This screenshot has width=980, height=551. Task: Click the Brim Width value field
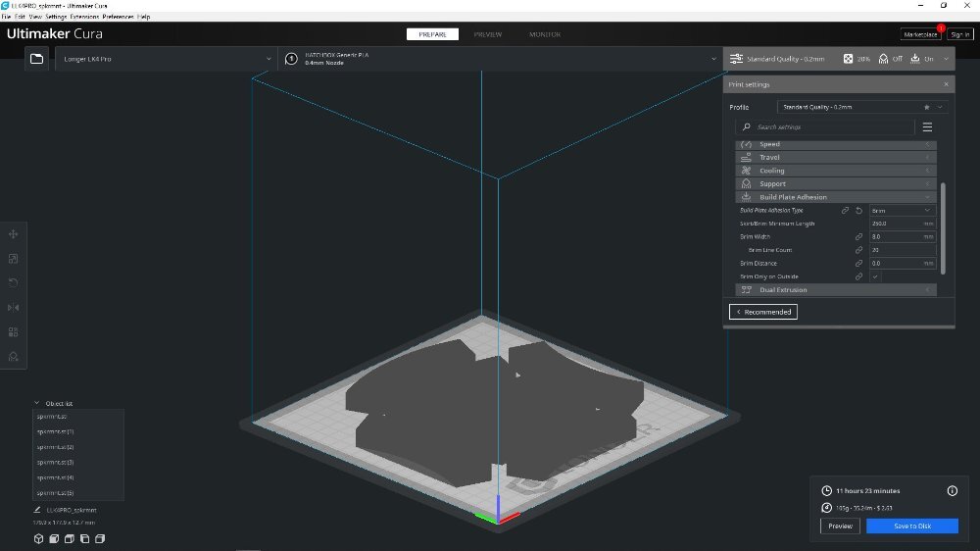point(902,237)
